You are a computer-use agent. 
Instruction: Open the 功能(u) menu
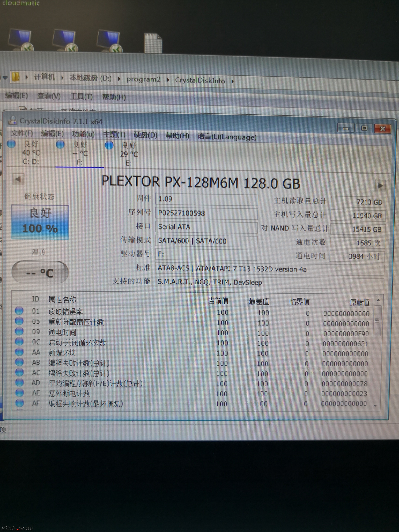[x=83, y=134]
